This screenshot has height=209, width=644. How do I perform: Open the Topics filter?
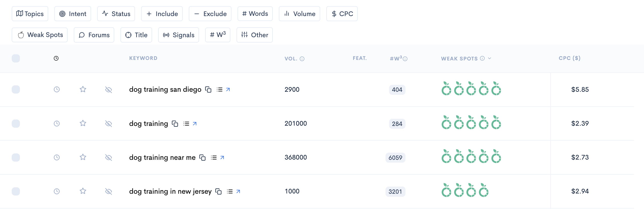tap(30, 14)
